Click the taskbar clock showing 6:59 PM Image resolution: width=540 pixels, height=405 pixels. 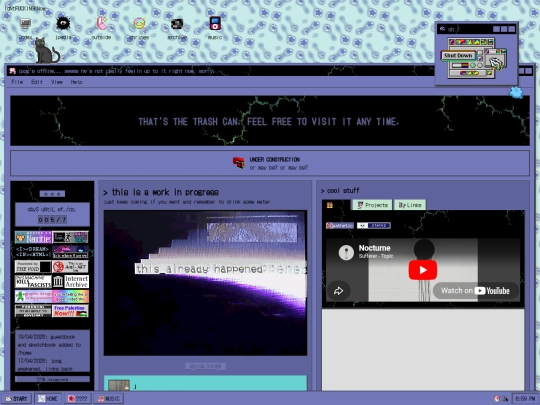[525, 398]
